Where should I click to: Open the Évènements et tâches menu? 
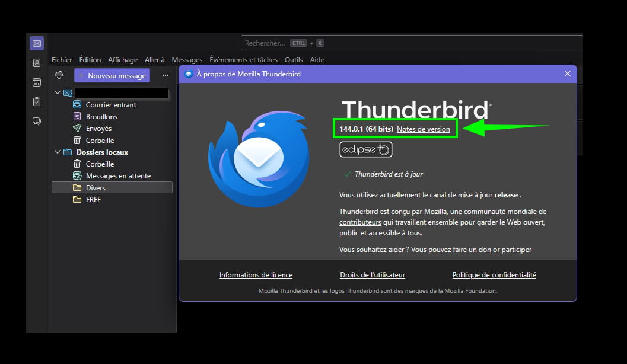(243, 60)
